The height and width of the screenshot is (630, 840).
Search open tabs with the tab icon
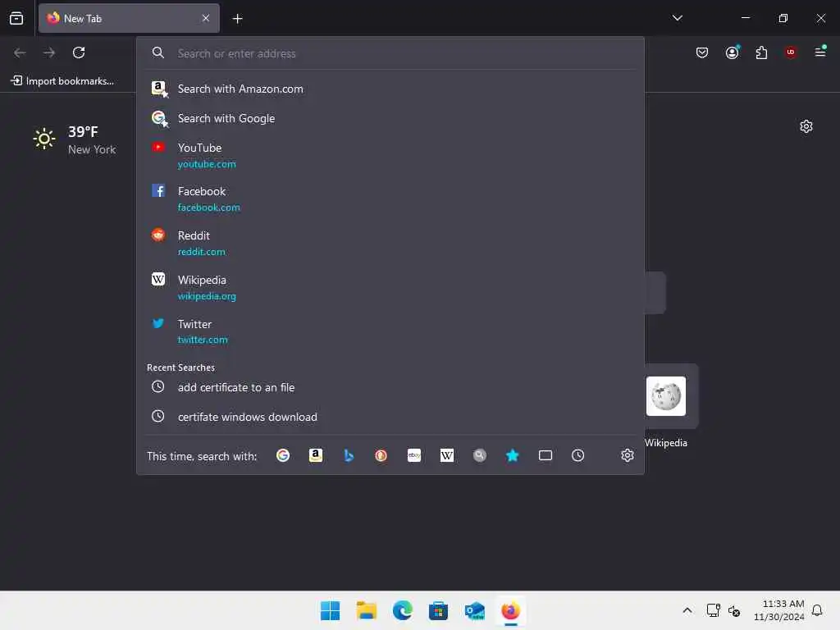pos(546,455)
